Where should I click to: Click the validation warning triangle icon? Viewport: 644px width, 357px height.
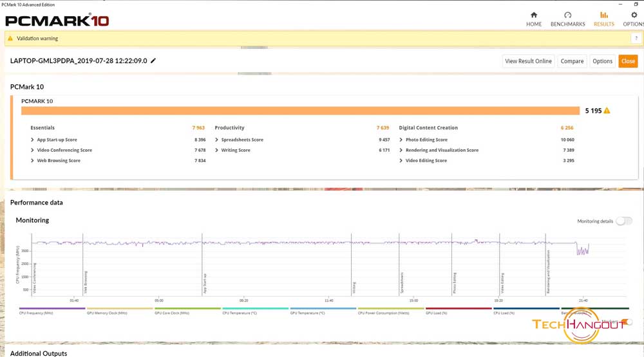point(10,38)
